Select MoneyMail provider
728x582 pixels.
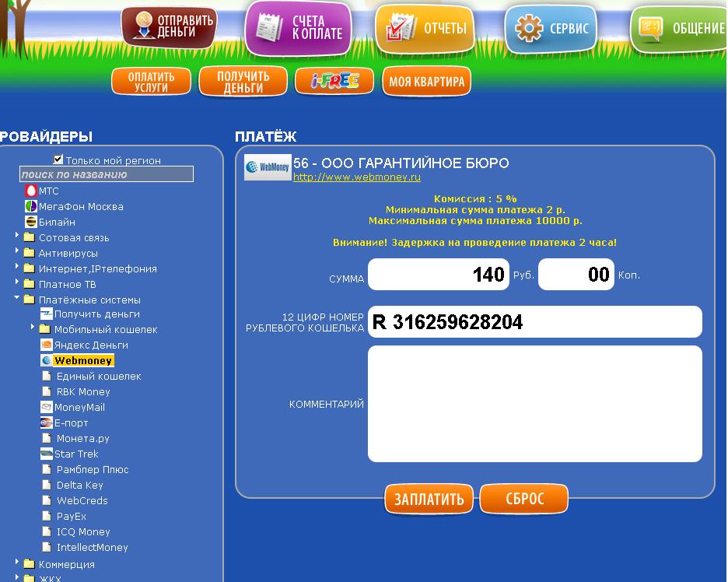click(x=79, y=408)
